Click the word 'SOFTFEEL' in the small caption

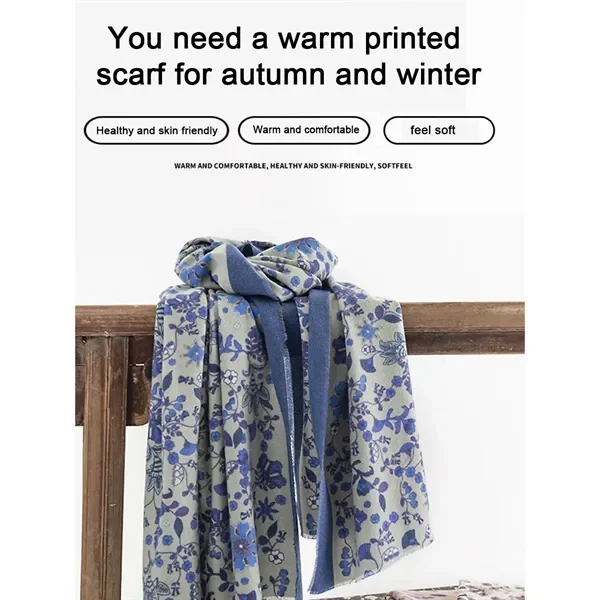pyautogui.click(x=395, y=166)
